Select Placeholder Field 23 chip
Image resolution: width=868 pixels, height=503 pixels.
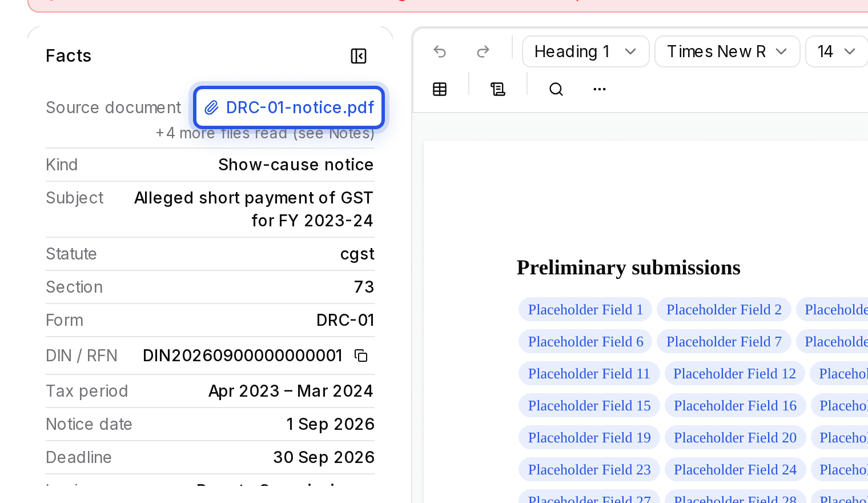click(x=589, y=469)
